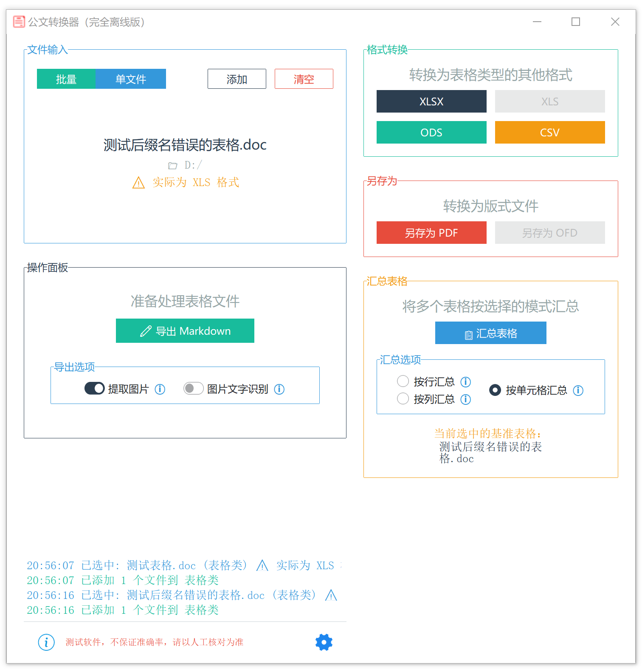Select the 按行汇总 radio option
This screenshot has width=642, height=672.
click(x=403, y=381)
